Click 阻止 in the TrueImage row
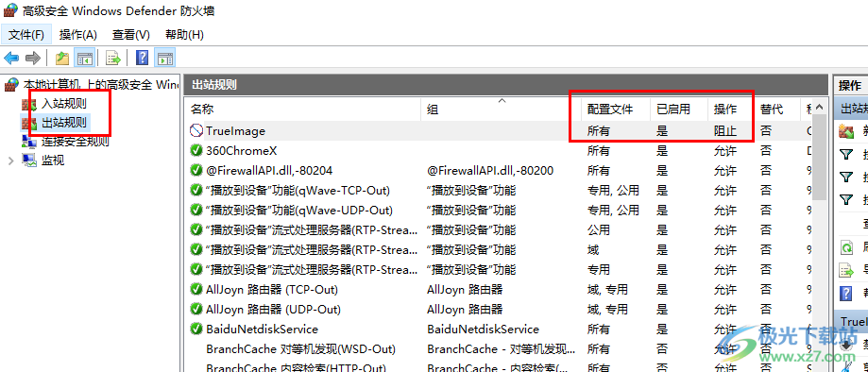This screenshot has width=868, height=372. 725,131
